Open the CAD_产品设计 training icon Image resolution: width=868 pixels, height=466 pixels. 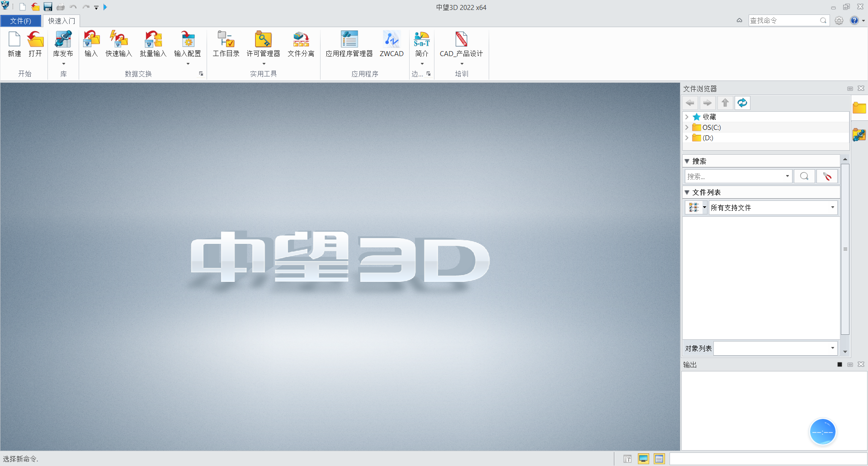click(x=461, y=39)
